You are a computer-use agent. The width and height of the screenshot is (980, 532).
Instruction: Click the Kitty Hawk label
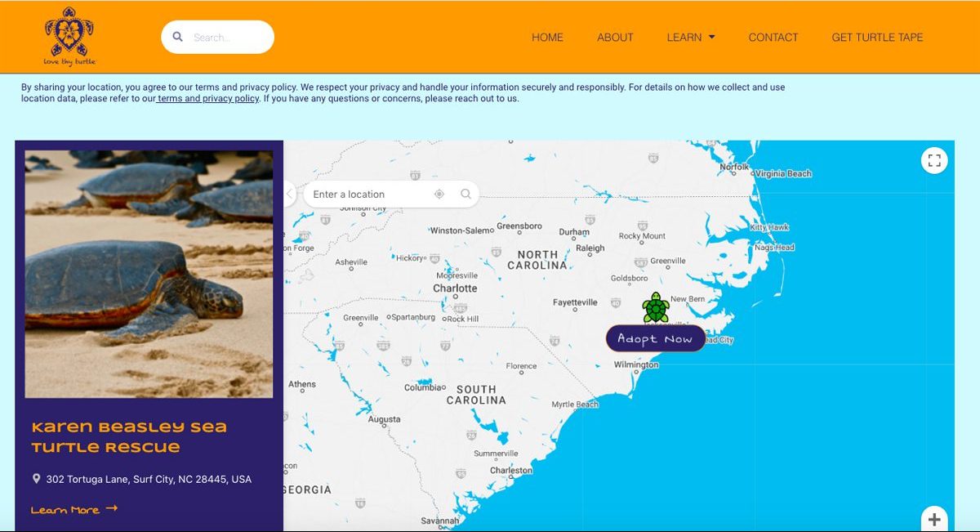pyautogui.click(x=769, y=227)
